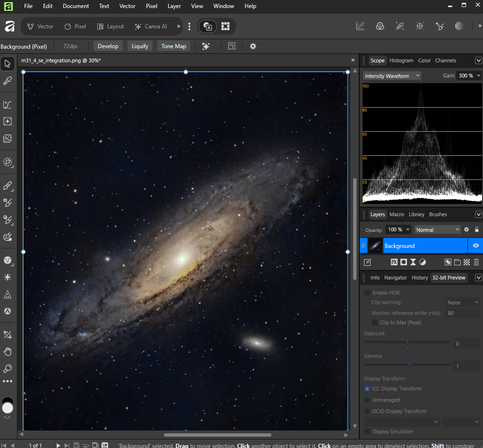Image resolution: width=483 pixels, height=448 pixels.
Task: Switch to the History tab
Action: pyautogui.click(x=420, y=278)
